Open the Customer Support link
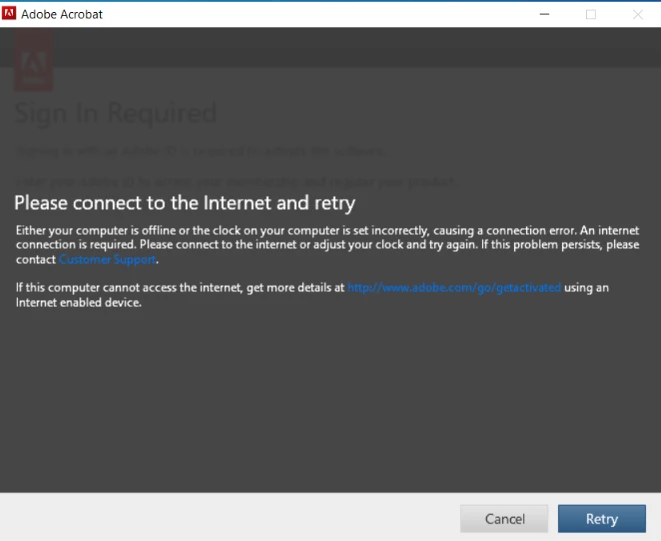 click(107, 259)
